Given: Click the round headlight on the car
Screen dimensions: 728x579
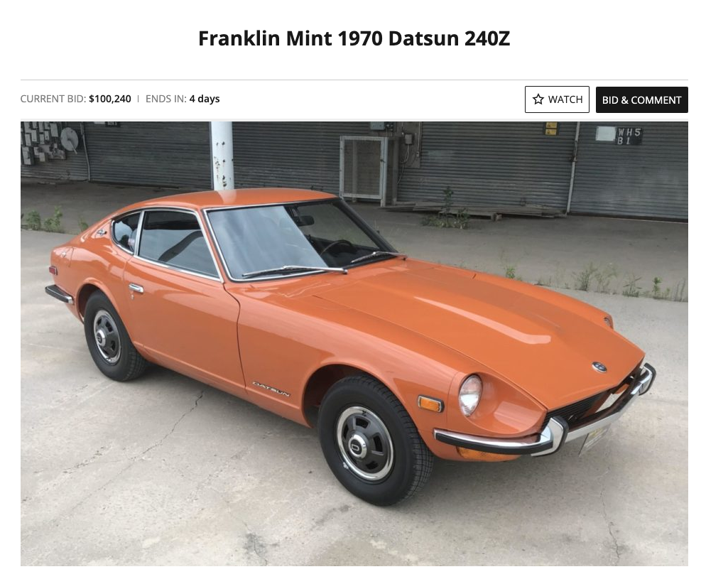Looking at the screenshot, I should point(470,395).
